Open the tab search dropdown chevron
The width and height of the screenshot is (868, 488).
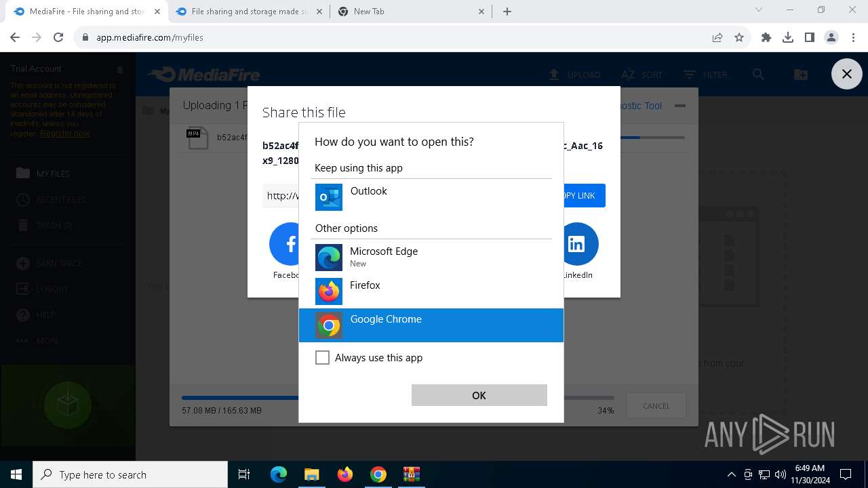coord(759,10)
